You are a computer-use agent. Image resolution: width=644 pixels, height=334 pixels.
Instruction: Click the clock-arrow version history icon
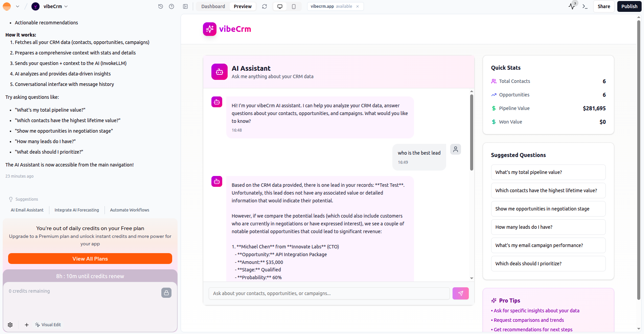point(161,6)
